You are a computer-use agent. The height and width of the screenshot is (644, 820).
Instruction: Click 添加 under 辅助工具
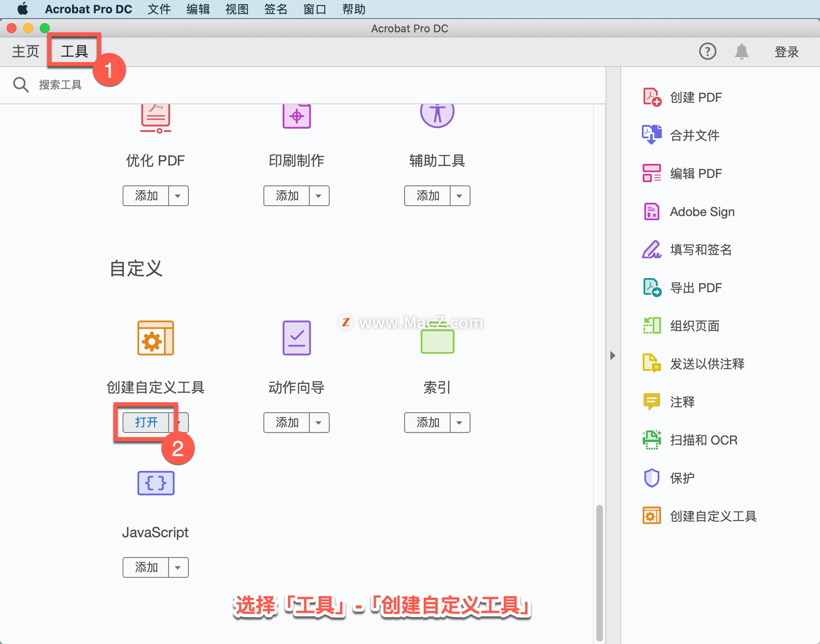point(428,196)
